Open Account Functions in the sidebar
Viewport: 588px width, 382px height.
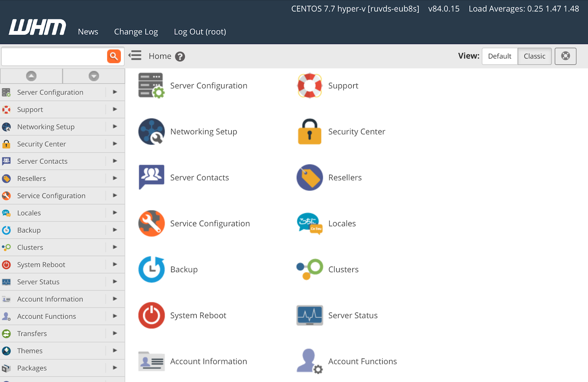click(47, 316)
